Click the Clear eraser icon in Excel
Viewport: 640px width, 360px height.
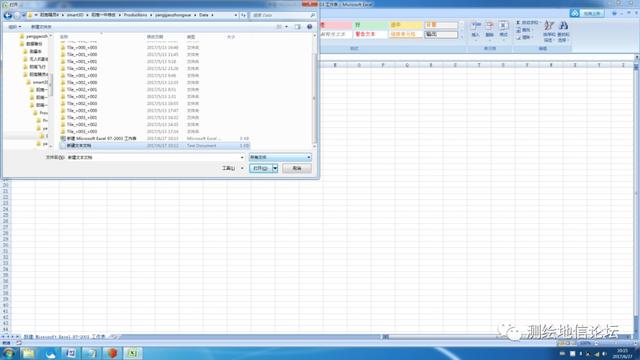[x=518, y=38]
